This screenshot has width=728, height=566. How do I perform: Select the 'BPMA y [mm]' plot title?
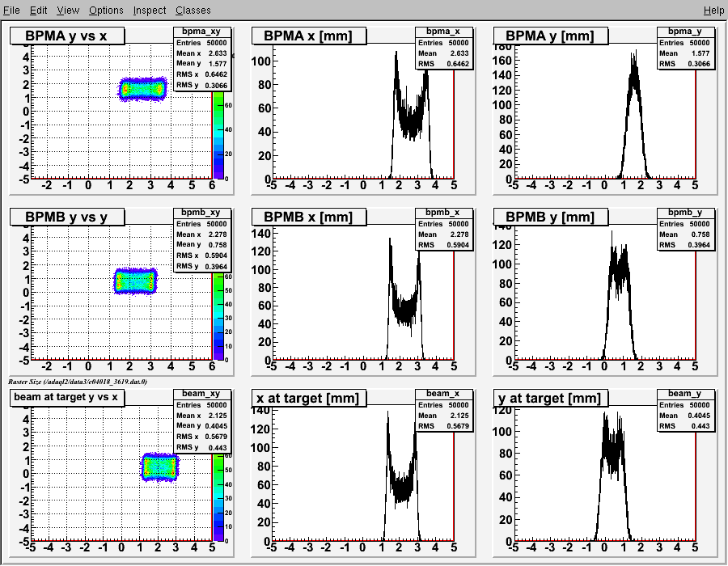(551, 36)
